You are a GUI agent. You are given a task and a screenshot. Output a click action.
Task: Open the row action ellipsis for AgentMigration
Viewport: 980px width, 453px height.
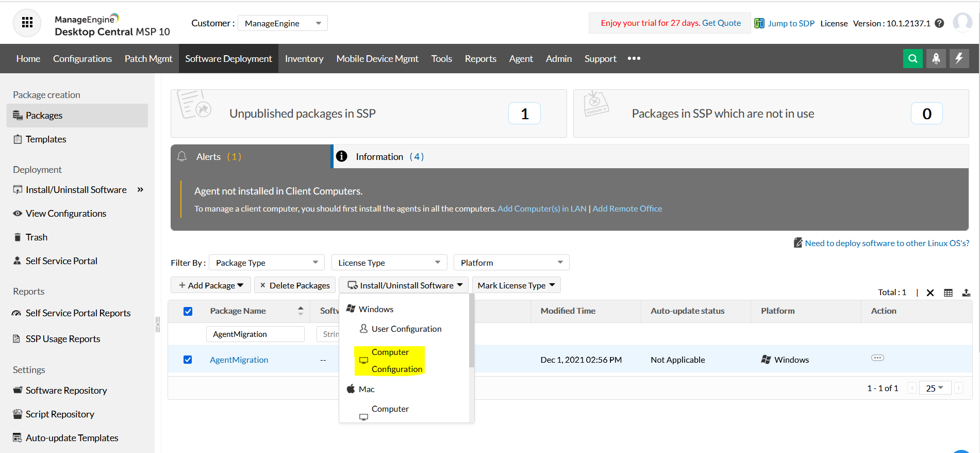(x=877, y=358)
